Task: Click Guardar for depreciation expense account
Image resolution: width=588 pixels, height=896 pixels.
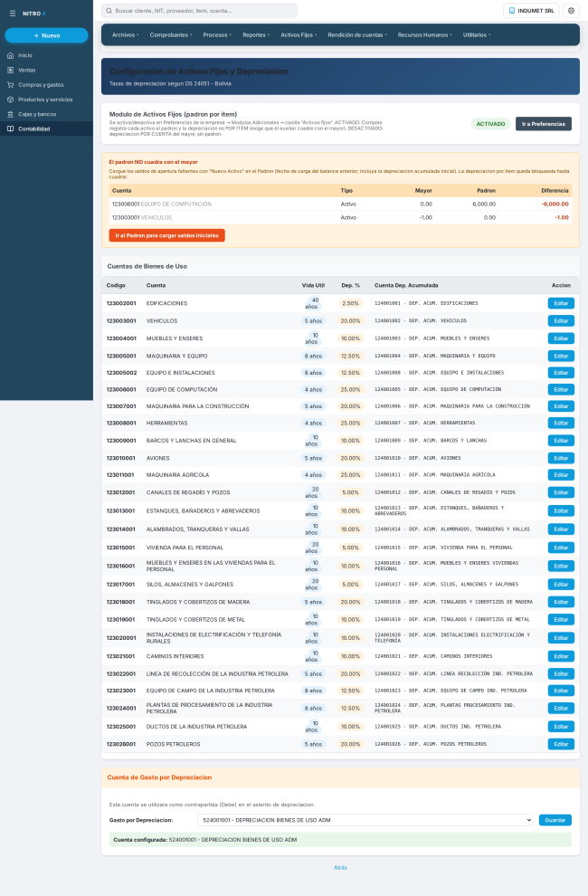Action: (x=555, y=820)
